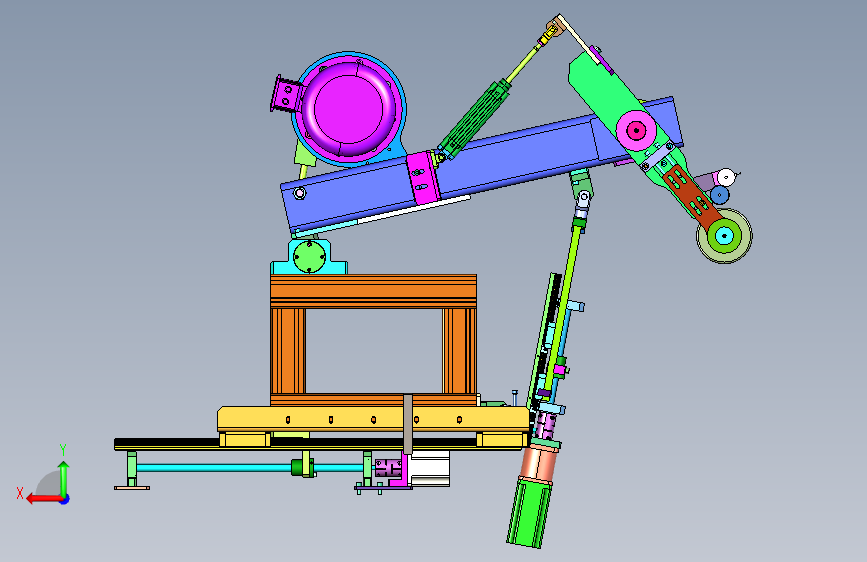Screen dimensions: 867x562
Task: Select the gray vertical post on base
Action: (x=408, y=424)
